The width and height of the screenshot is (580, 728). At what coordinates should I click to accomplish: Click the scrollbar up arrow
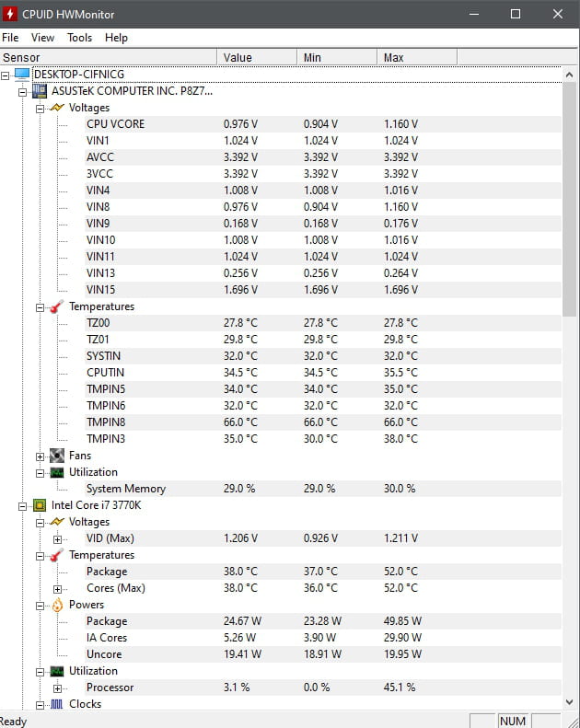tap(569, 75)
